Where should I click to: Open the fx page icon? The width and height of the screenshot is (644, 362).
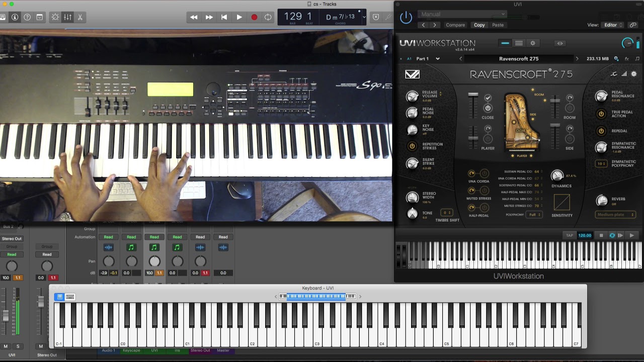(x=627, y=59)
